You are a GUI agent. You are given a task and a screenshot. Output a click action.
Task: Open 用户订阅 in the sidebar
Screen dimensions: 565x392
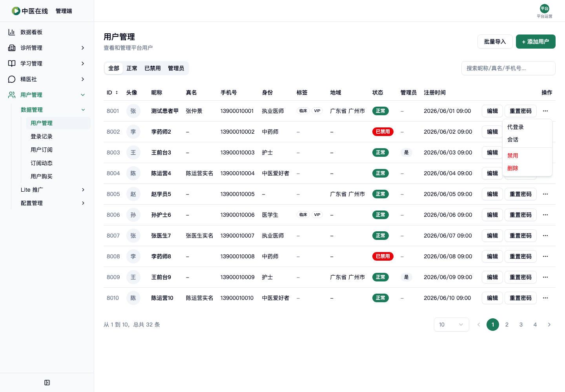point(58,150)
